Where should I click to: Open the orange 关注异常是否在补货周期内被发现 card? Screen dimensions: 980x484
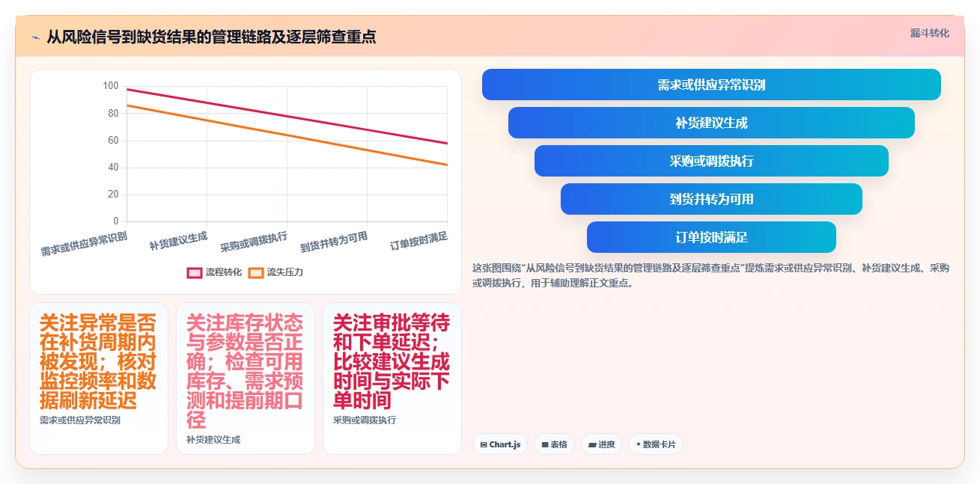[x=99, y=378]
